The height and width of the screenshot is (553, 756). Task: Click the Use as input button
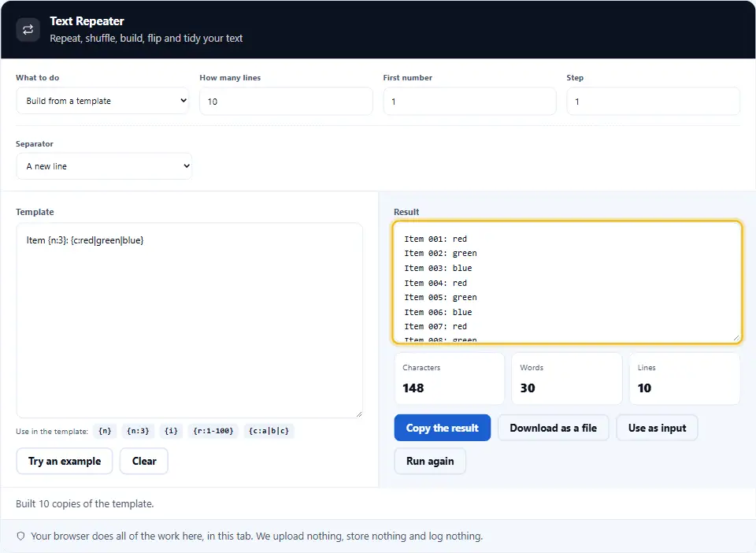coord(657,428)
